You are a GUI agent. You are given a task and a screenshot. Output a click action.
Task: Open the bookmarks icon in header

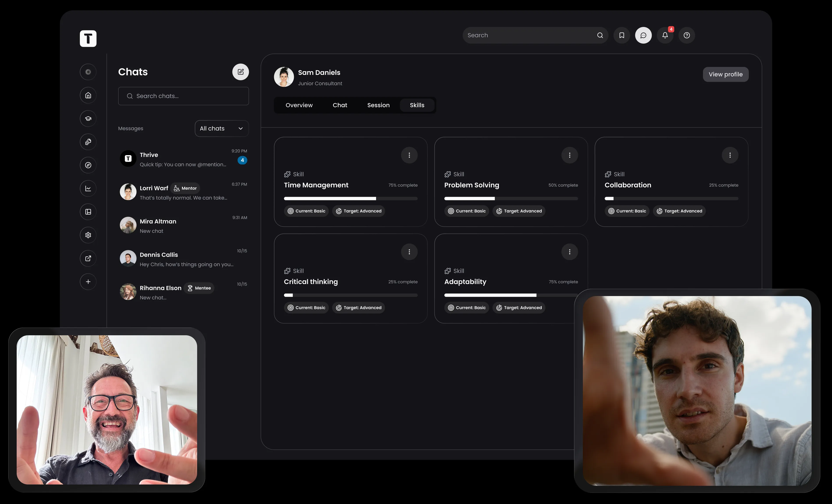tap(622, 35)
